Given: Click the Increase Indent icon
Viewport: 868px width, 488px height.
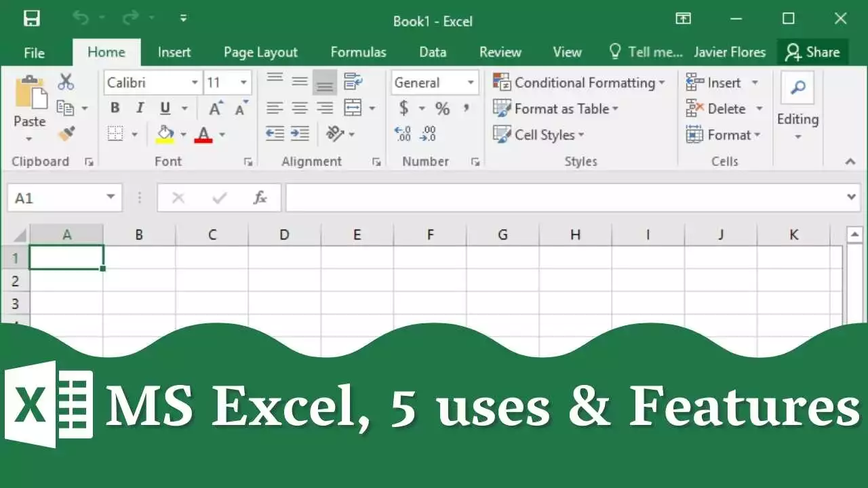Looking at the screenshot, I should (x=299, y=134).
